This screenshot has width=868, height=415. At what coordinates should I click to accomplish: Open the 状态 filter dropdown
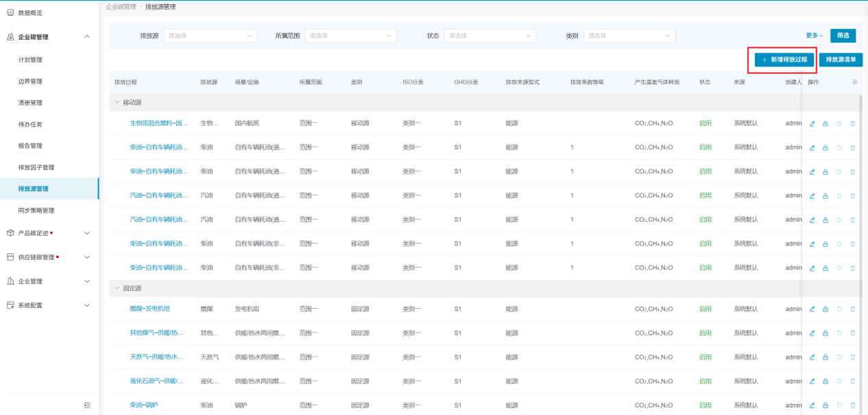[490, 36]
